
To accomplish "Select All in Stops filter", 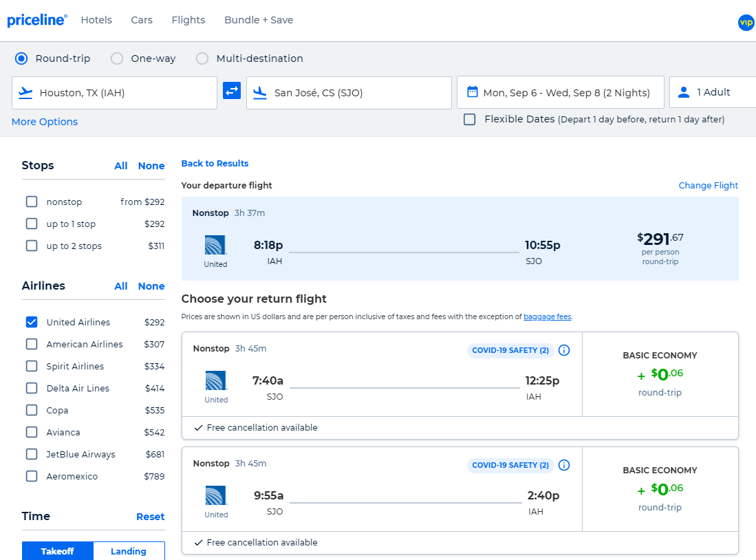I will click(120, 165).
